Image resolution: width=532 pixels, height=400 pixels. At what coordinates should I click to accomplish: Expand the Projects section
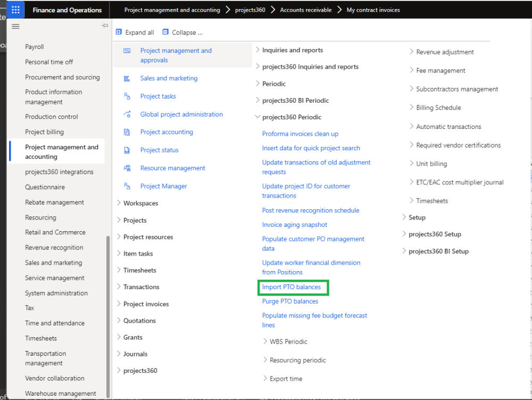point(119,219)
